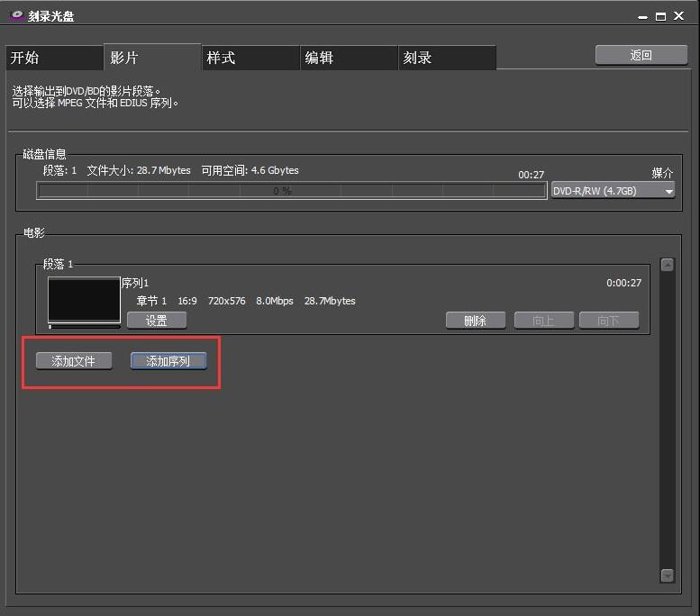This screenshot has width=700, height=616.
Task: Click the 00:27 time above capacity bar
Action: 532,175
